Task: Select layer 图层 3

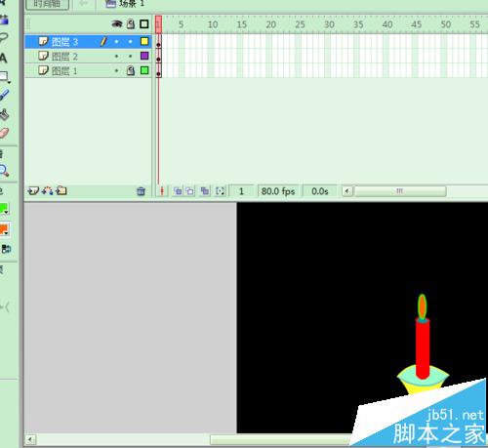Action: click(88, 42)
